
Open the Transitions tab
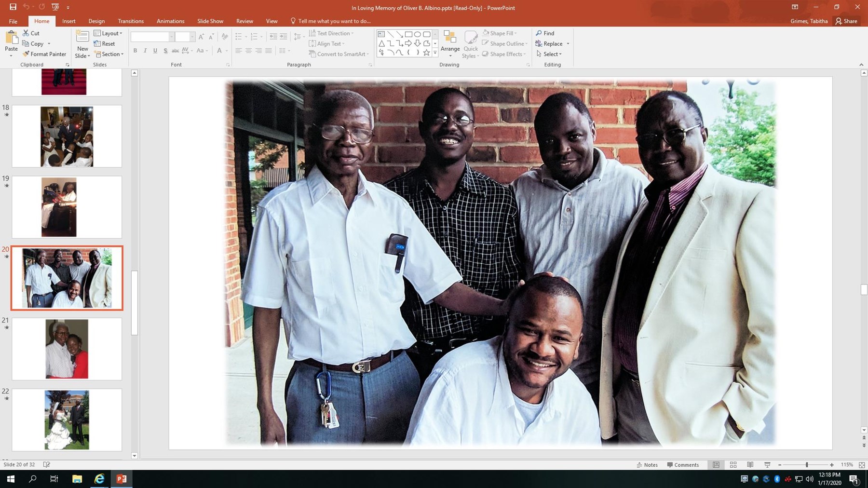(131, 21)
